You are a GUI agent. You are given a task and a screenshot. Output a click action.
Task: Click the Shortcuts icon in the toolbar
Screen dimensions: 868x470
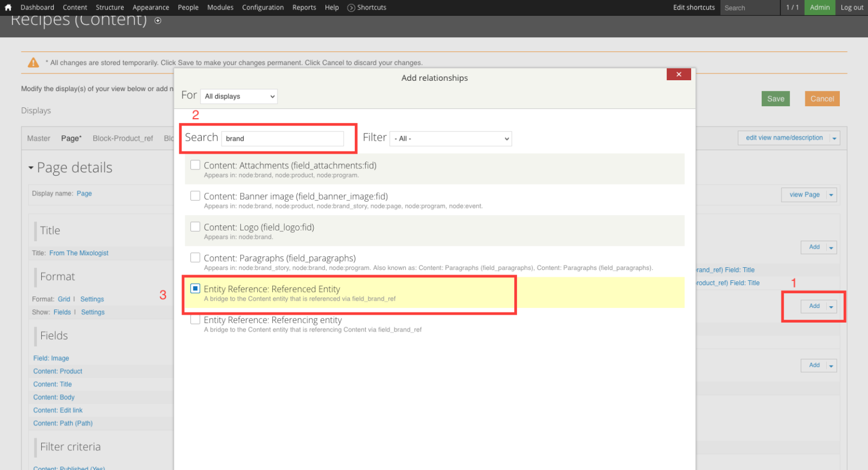(x=350, y=7)
